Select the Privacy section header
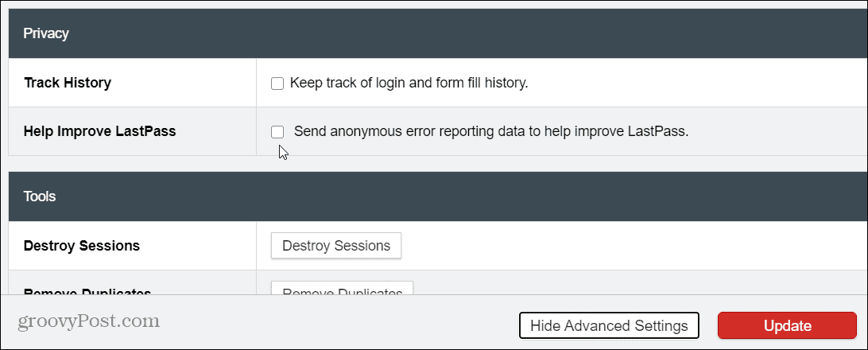This screenshot has width=868, height=350. pos(46,33)
